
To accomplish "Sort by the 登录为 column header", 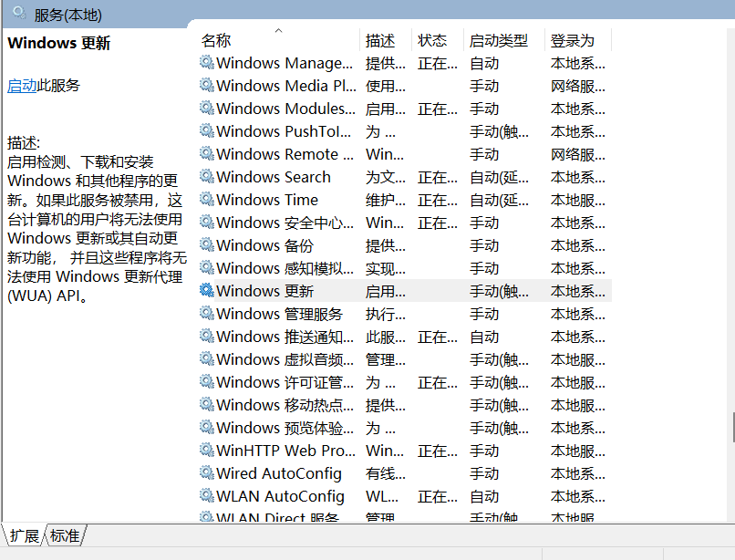I will [x=578, y=40].
